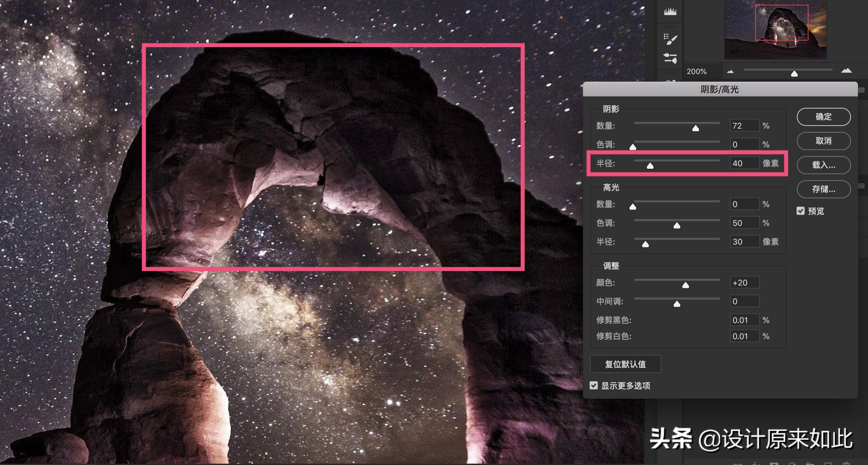Click the 存储... save button
Viewport: 868px width, 465px height.
click(823, 189)
